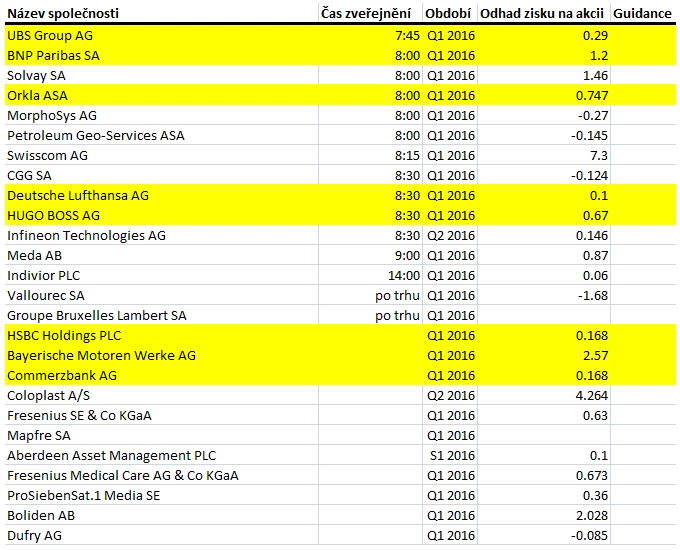
Task: Select Fresenius SE & Co KGaA cell
Action: point(79,415)
